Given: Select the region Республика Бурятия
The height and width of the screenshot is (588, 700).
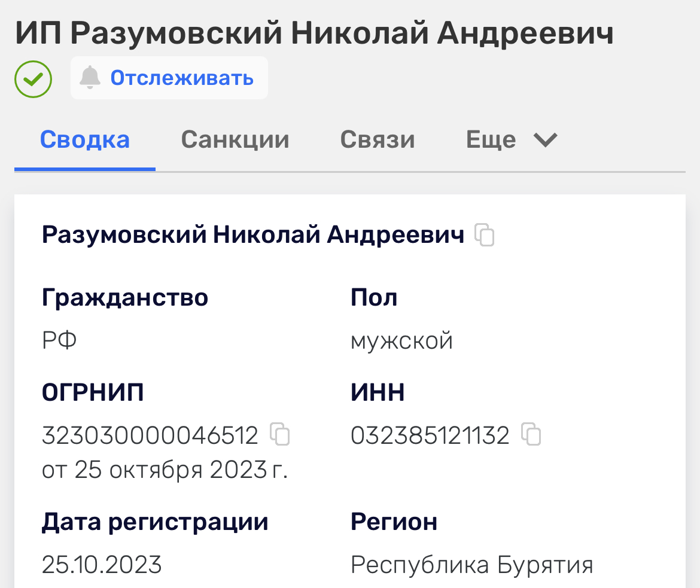Looking at the screenshot, I should (473, 563).
